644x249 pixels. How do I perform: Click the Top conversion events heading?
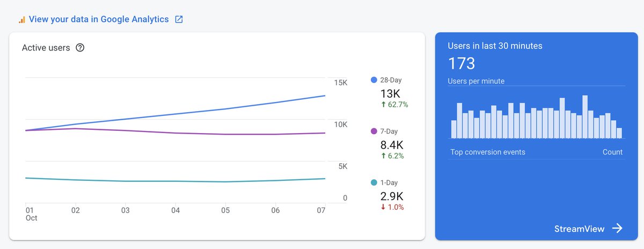(x=488, y=152)
